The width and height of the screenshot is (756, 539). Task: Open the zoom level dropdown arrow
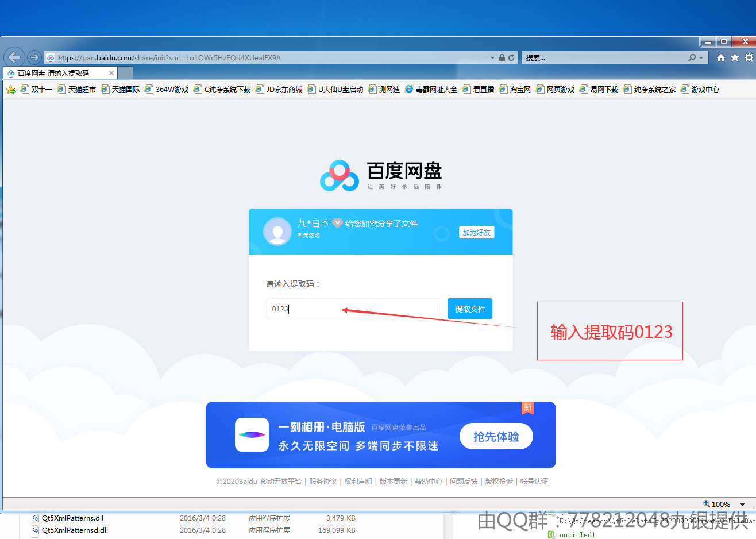(x=742, y=505)
